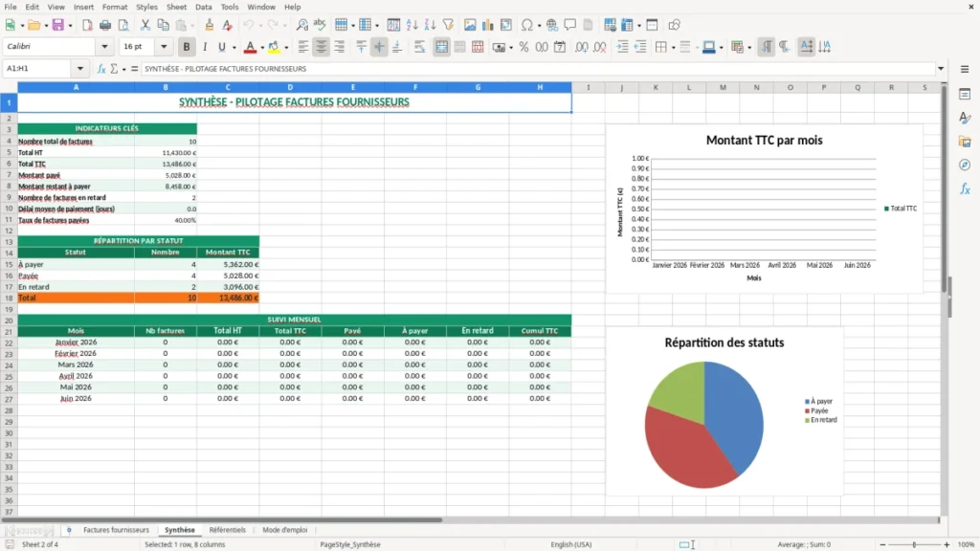The height and width of the screenshot is (551, 980).
Task: Click into the formula input line
Action: [x=538, y=69]
